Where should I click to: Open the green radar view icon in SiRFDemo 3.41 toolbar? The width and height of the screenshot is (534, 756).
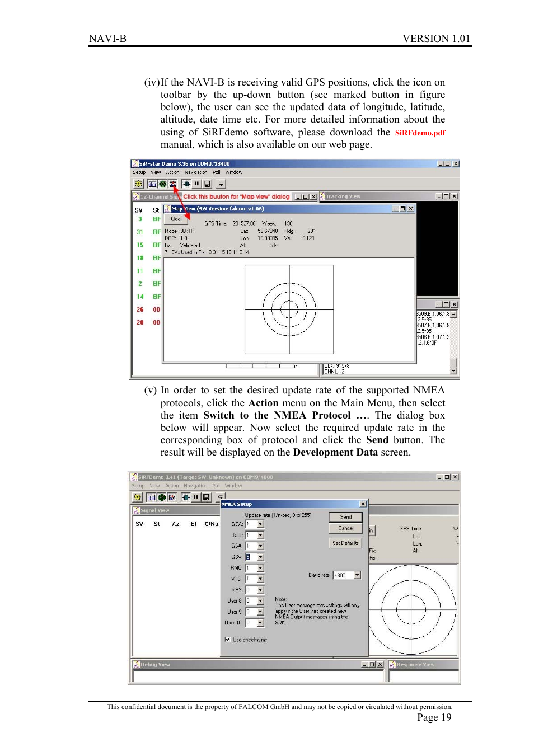162,497
